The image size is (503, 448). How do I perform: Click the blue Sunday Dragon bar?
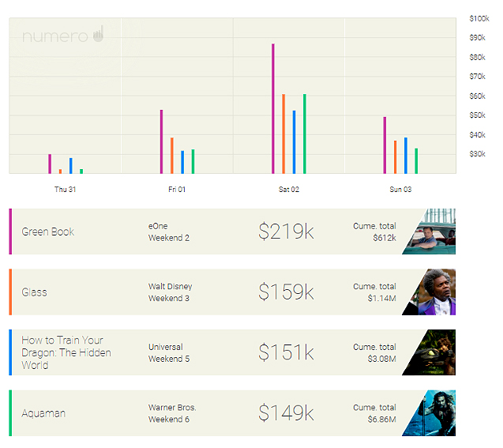coord(406,156)
